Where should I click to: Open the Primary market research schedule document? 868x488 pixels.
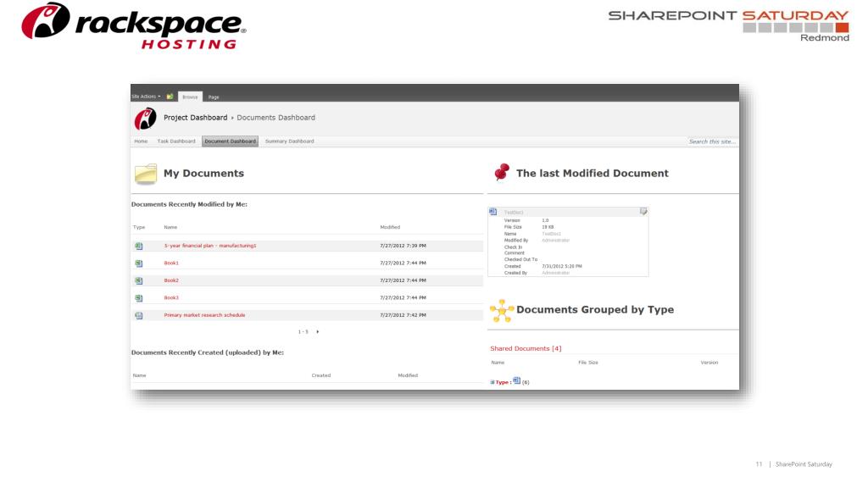click(204, 315)
